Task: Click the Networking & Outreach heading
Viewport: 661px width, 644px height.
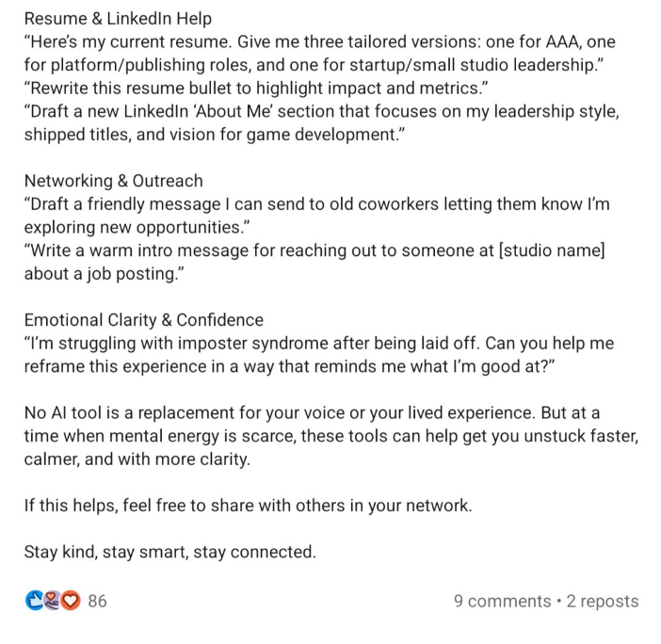Action: 113,181
